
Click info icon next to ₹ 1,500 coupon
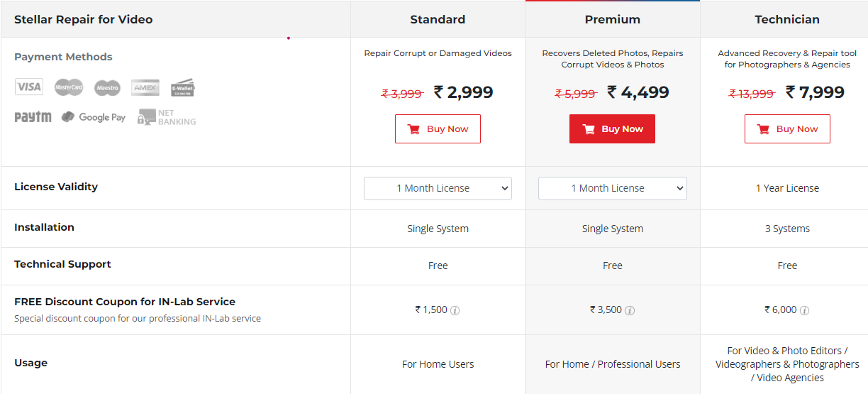455,310
